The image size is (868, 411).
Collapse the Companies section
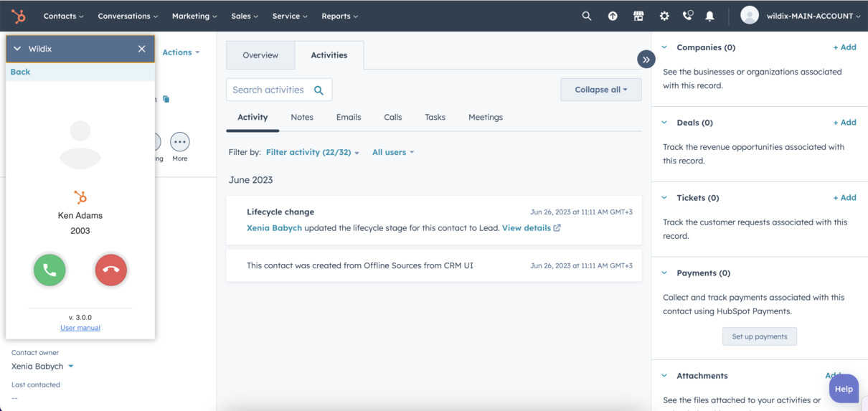(664, 47)
